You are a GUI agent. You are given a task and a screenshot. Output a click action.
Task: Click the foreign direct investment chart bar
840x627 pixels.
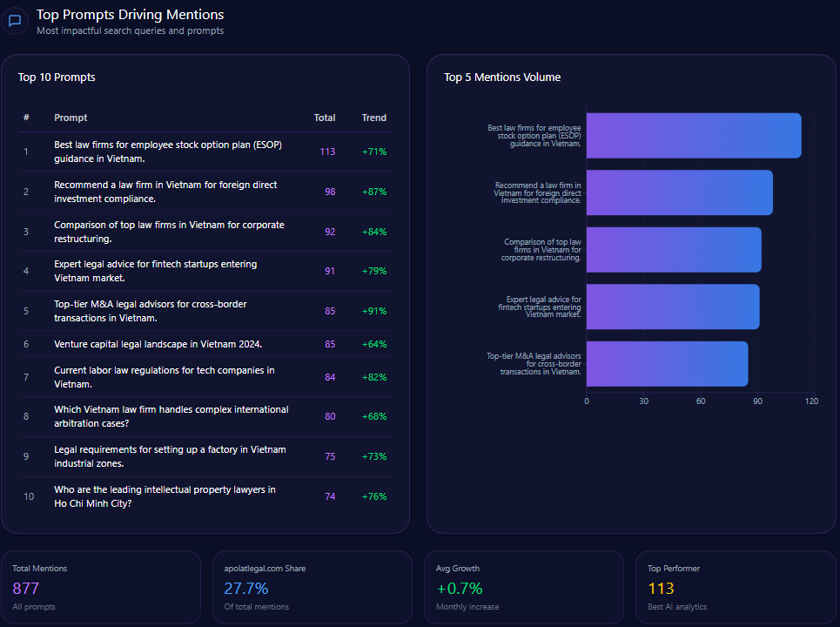[679, 192]
